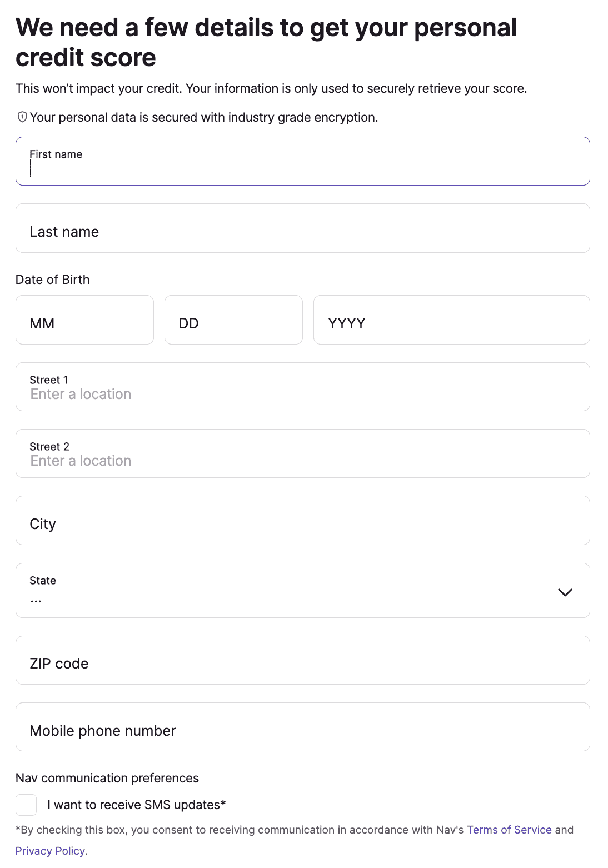Screen dimensions: 608x868
Task: Open the Terms of Service link
Action: (509, 830)
